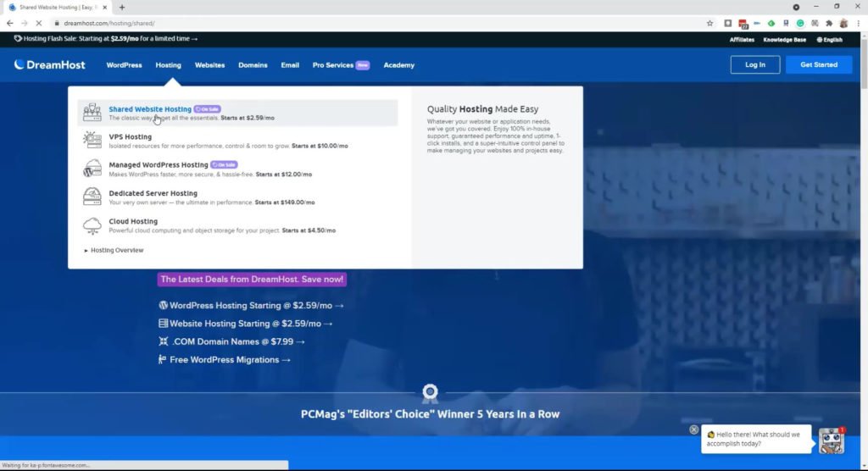Image resolution: width=868 pixels, height=471 pixels.
Task: Click the address bar URL field
Action: click(x=376, y=23)
